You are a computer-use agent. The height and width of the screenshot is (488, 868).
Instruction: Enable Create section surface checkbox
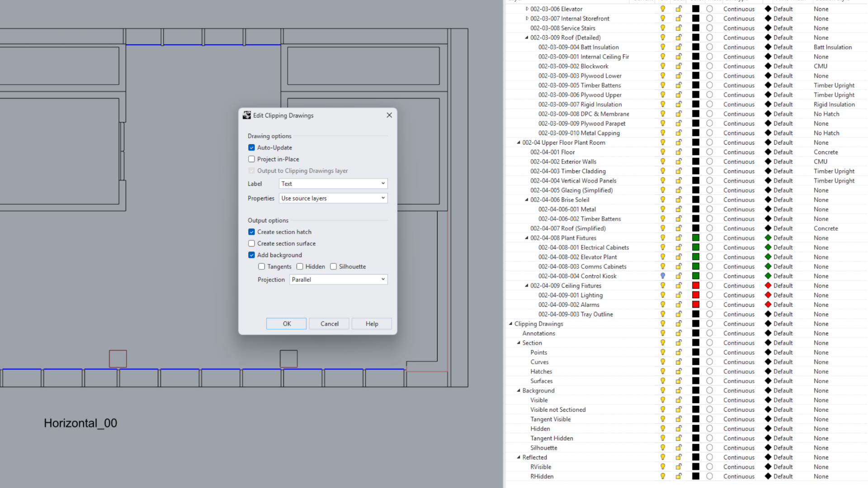tap(251, 244)
